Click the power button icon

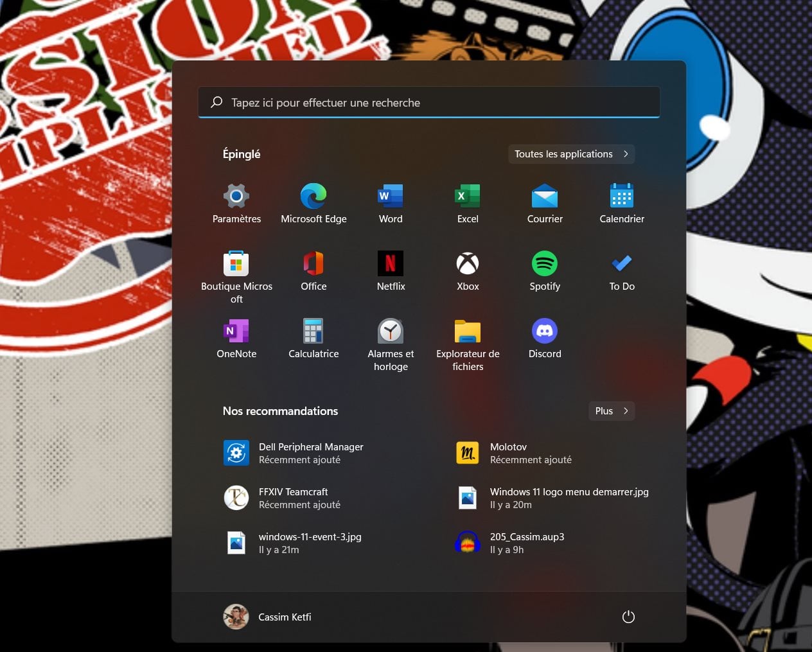coord(628,617)
